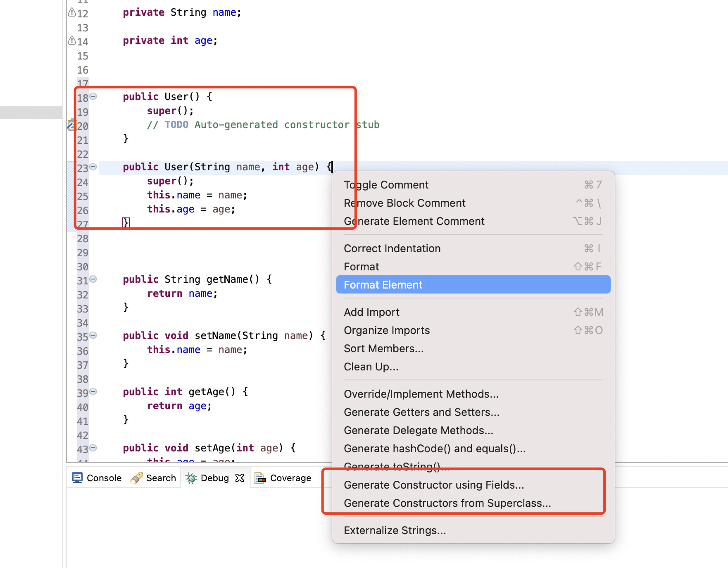Viewport: 728px width, 568px height.
Task: Select Generate Getters and Setters
Action: pyautogui.click(x=473, y=412)
